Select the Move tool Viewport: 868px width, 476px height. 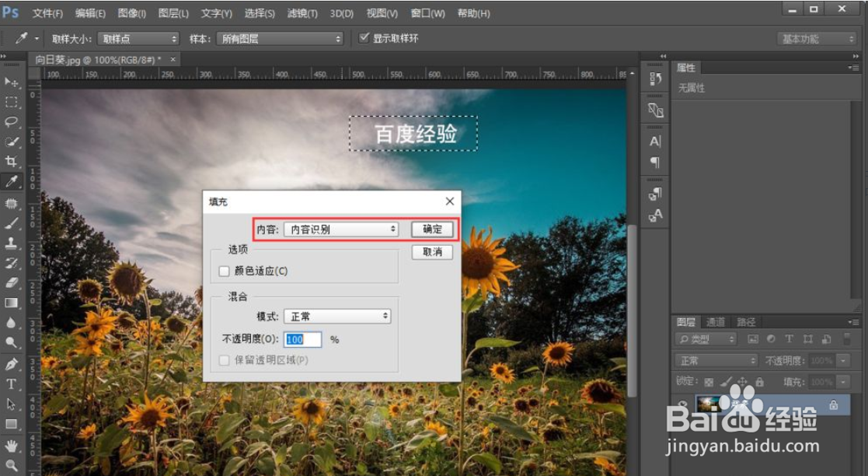[11, 82]
